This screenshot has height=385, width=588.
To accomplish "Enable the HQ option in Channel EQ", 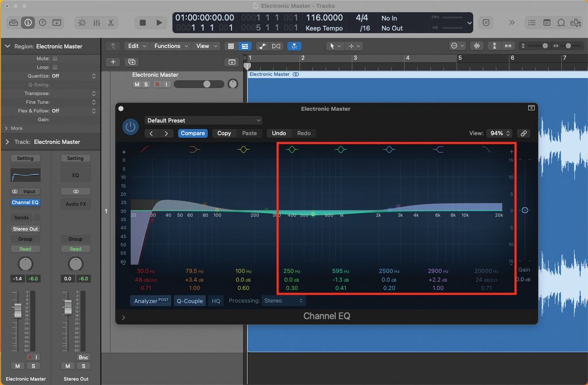I will point(216,301).
